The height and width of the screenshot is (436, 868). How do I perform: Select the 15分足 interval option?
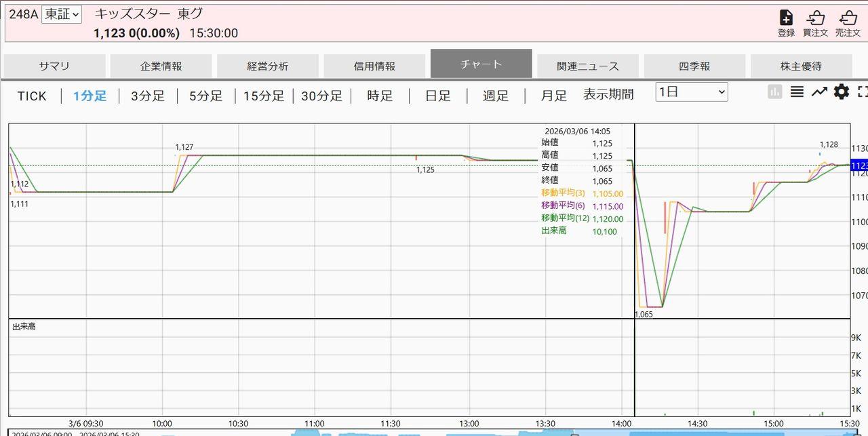click(264, 96)
